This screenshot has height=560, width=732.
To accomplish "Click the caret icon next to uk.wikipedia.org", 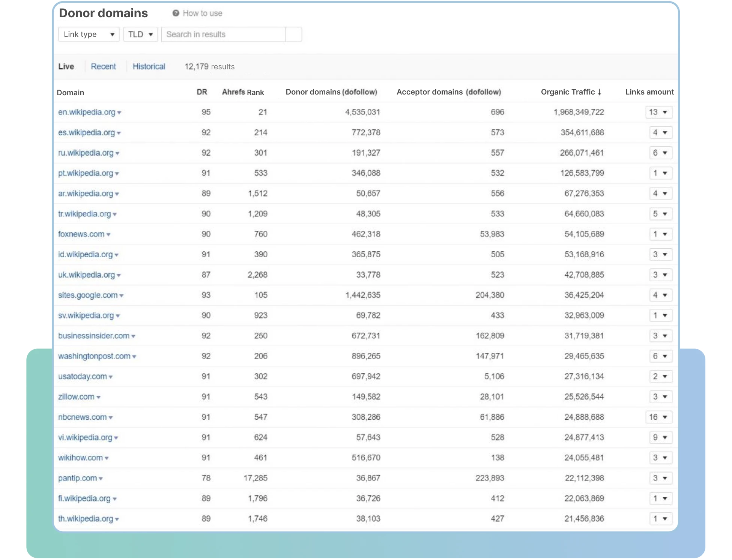I will click(x=119, y=275).
